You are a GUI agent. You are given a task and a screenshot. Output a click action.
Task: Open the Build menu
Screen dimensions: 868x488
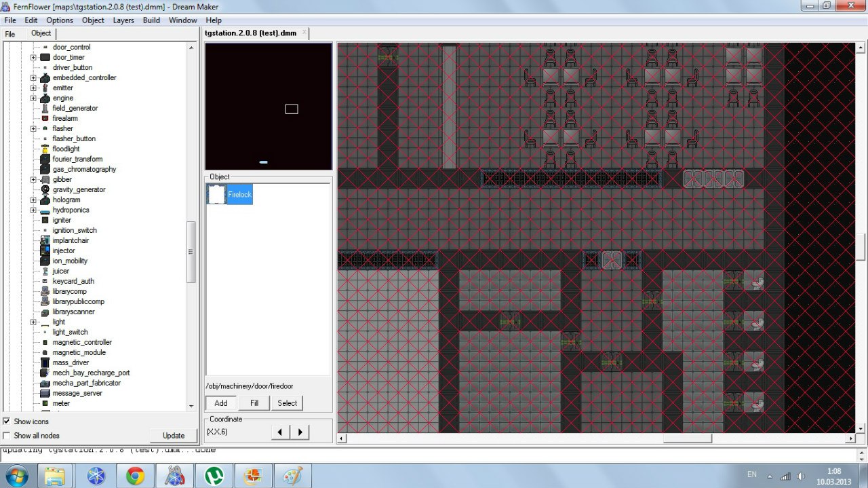[152, 20]
